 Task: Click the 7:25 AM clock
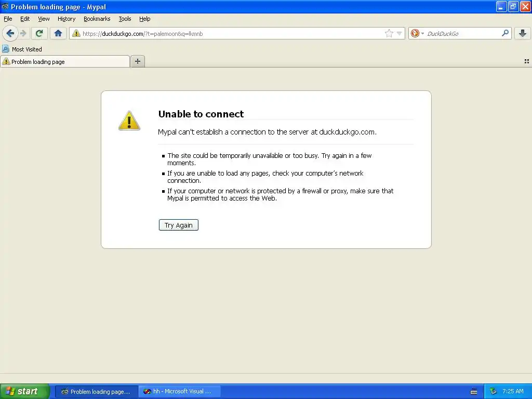(513, 391)
